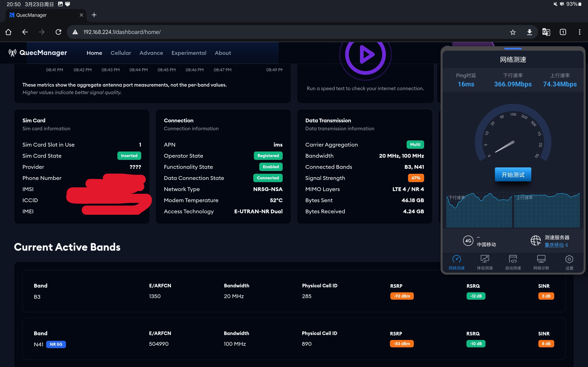The height and width of the screenshot is (367, 588).
Task: Click the 74.34Mbps upload value
Action: click(560, 84)
